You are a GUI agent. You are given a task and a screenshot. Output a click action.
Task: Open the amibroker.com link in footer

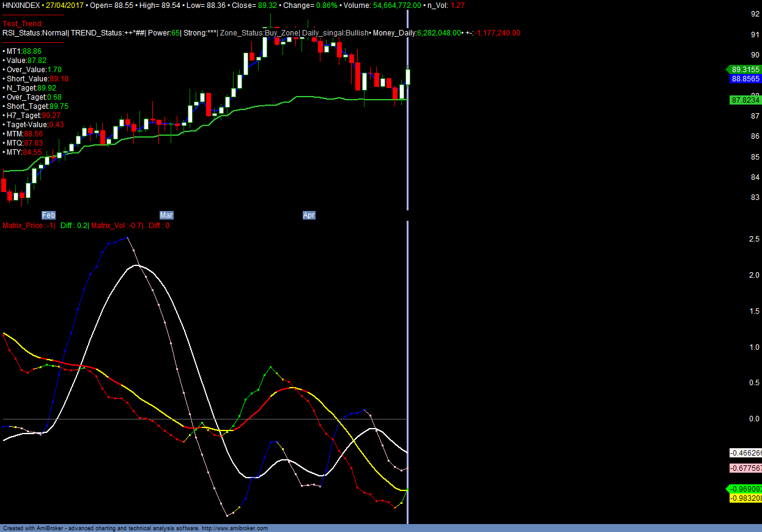click(234, 528)
